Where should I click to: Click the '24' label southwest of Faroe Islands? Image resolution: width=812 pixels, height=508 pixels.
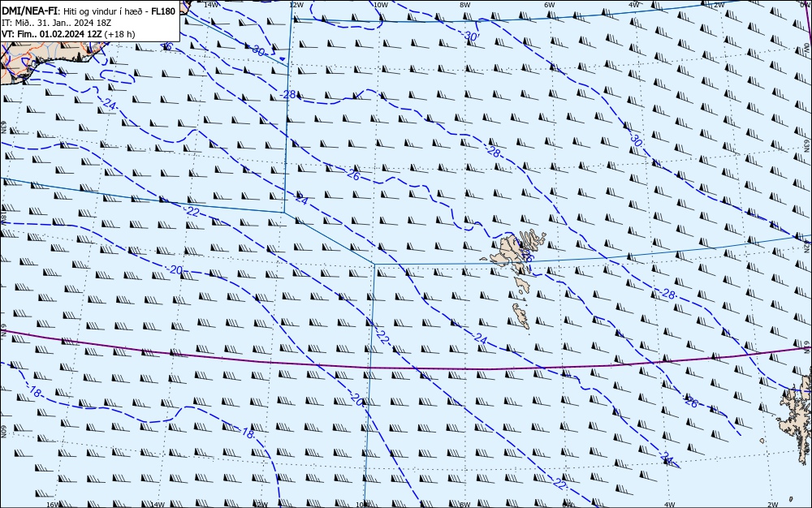pos(481,339)
